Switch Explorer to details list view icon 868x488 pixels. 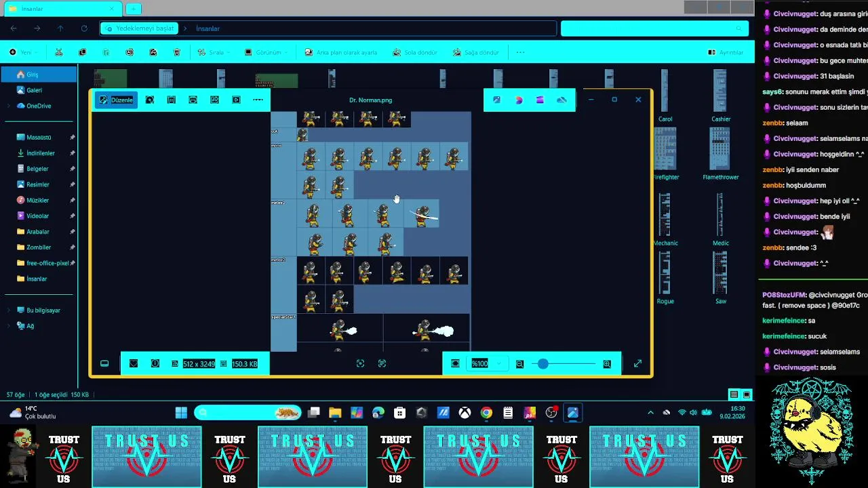click(x=733, y=394)
